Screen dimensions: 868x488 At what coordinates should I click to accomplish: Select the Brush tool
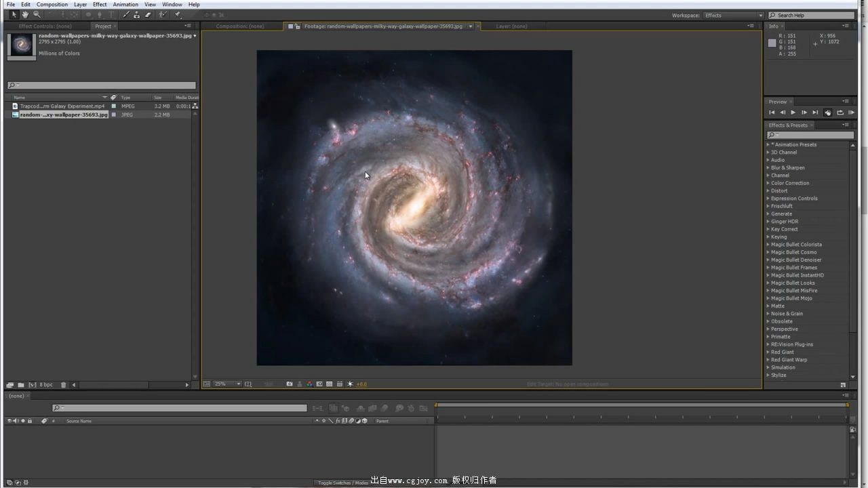pyautogui.click(x=126, y=14)
